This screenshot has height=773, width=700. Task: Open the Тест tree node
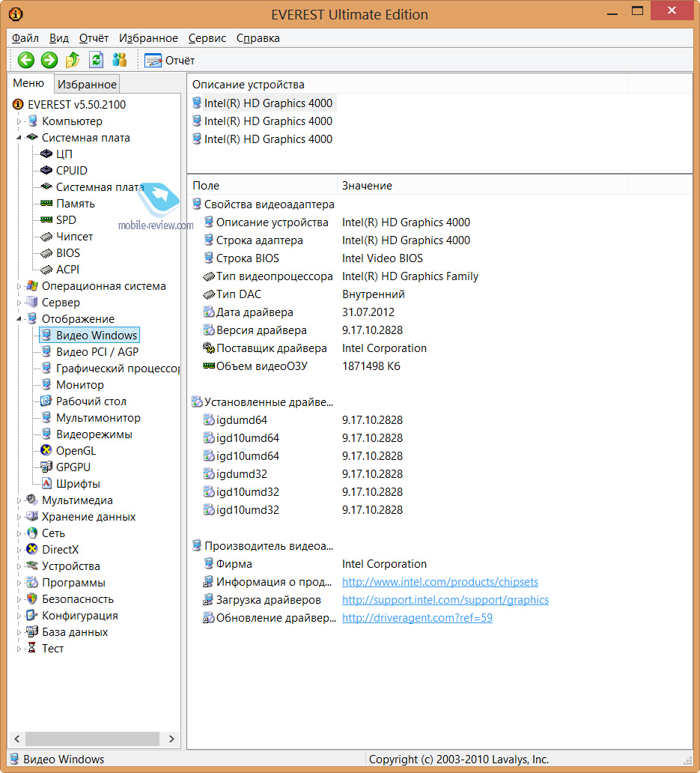tap(52, 648)
